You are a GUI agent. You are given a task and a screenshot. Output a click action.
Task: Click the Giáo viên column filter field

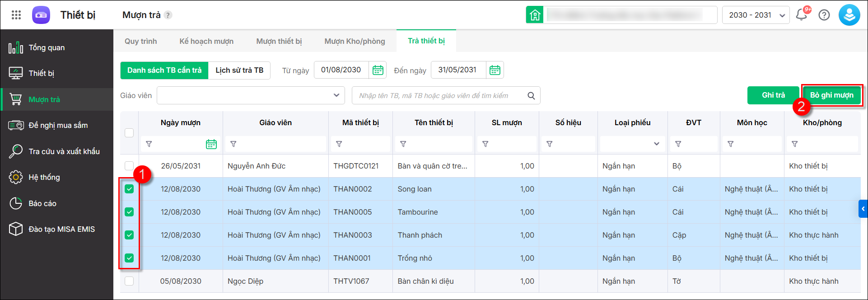276,144
